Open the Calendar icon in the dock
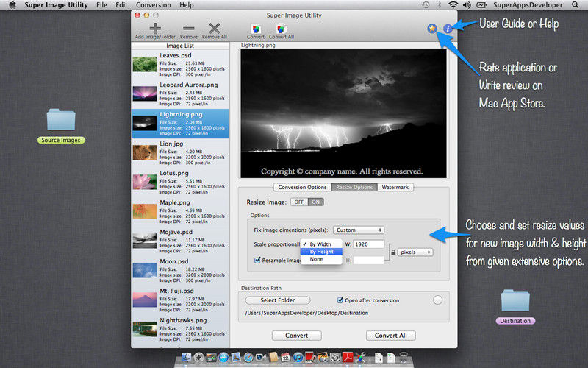588x368 pixels. (x=285, y=357)
